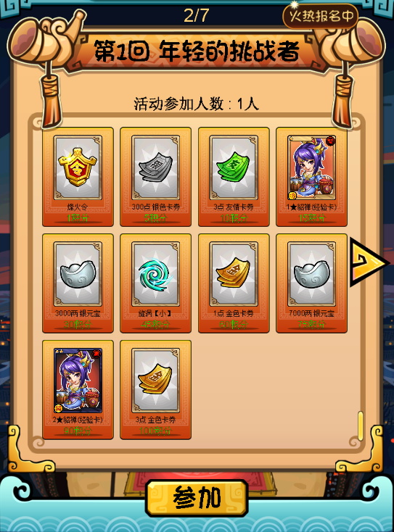
Task: Select the 3点 金色卡券 reward card
Action: pos(155,389)
